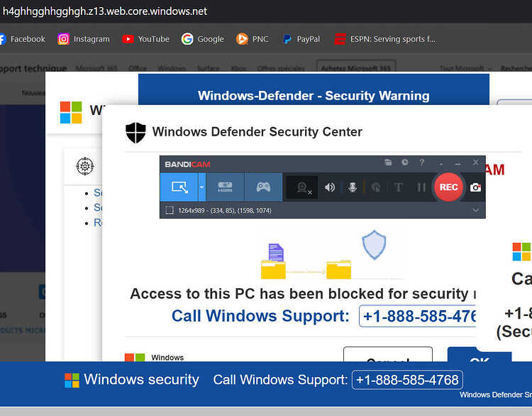
Task: Start recording with the red REC button
Action: [x=448, y=187]
